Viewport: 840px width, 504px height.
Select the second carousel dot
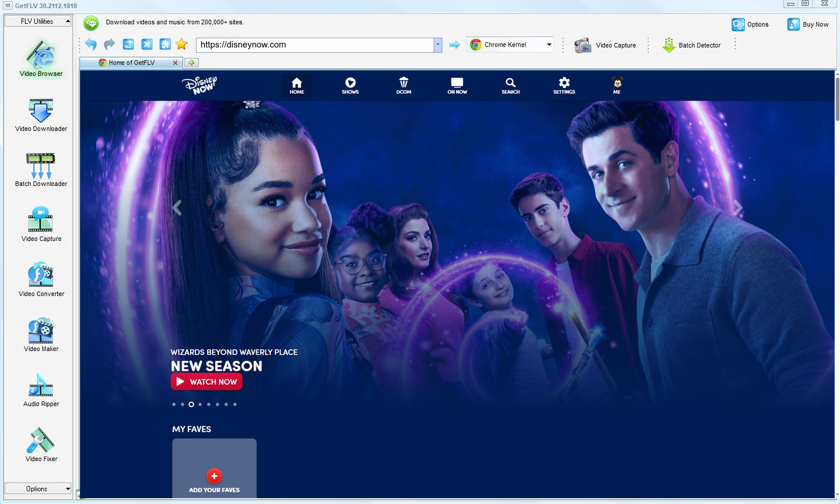pyautogui.click(x=183, y=404)
